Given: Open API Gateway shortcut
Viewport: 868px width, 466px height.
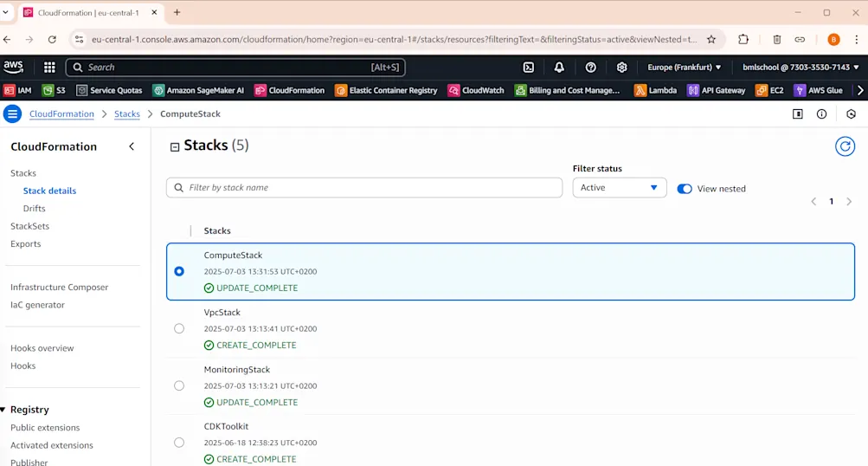Looking at the screenshot, I should (x=717, y=90).
